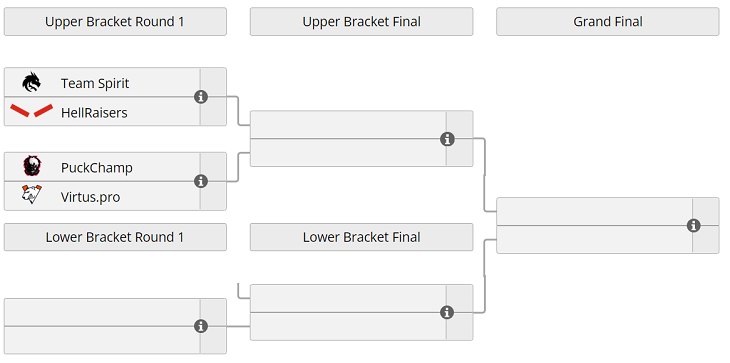Image resolution: width=730 pixels, height=363 pixels.
Task: Select the Lower Bracket Round 1 header
Action: click(x=115, y=237)
